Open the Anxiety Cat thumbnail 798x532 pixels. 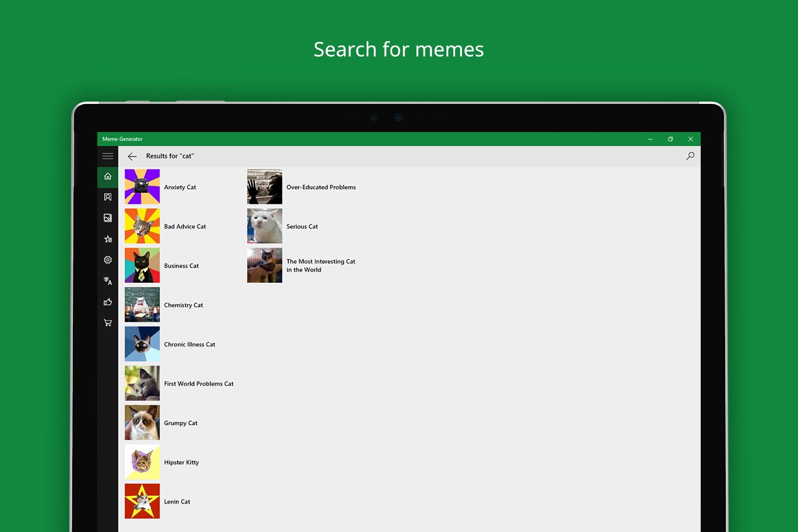[x=142, y=186]
